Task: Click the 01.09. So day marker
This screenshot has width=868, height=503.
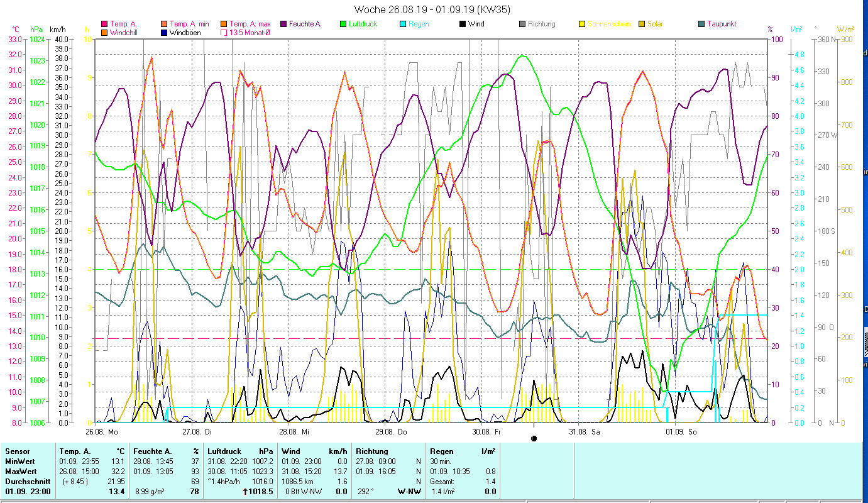Action: [x=681, y=432]
